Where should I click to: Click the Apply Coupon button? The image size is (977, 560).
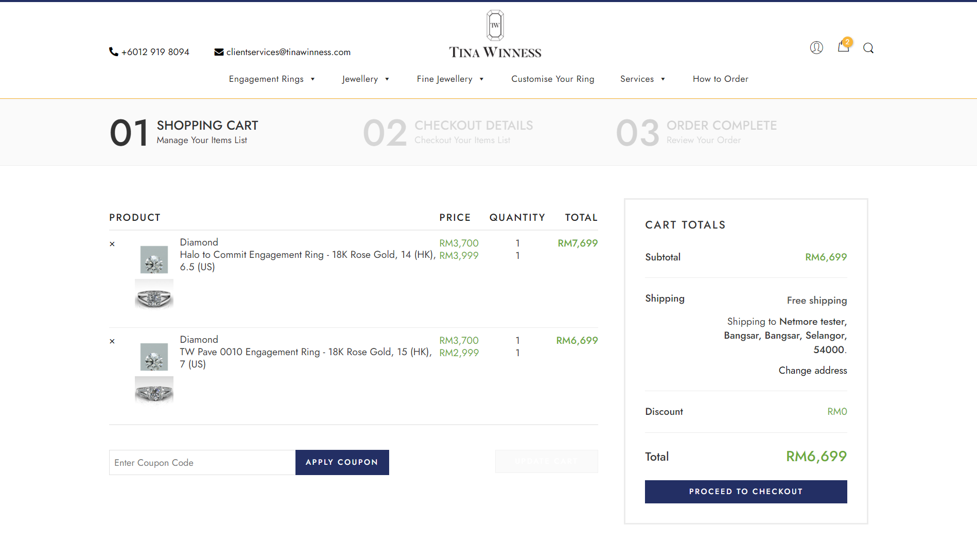click(342, 462)
